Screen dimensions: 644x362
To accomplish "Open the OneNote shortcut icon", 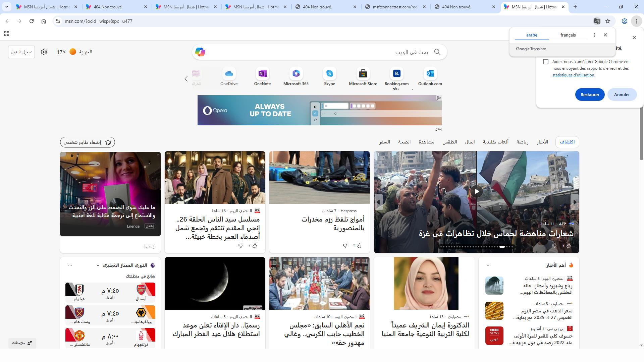I will [262, 74].
